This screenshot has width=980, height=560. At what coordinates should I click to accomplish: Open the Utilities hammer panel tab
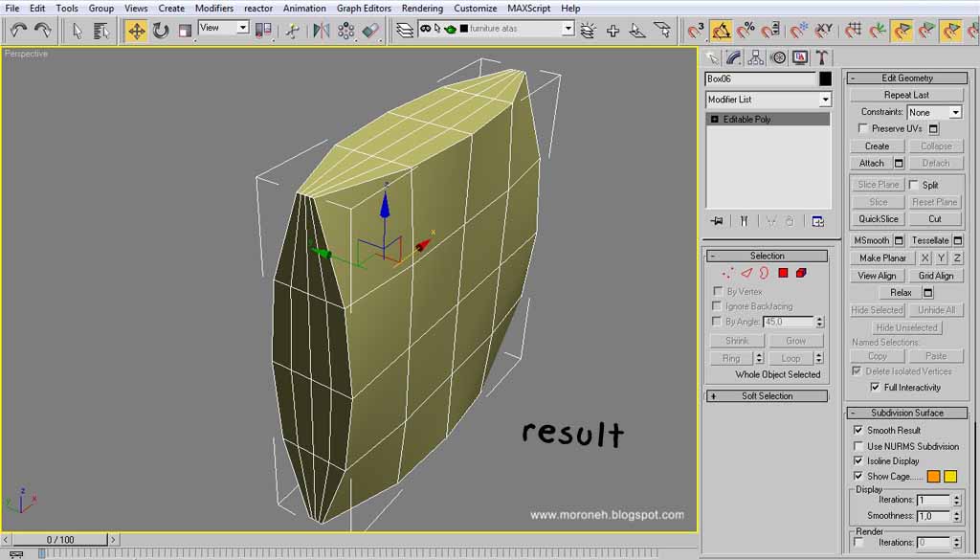click(x=822, y=58)
